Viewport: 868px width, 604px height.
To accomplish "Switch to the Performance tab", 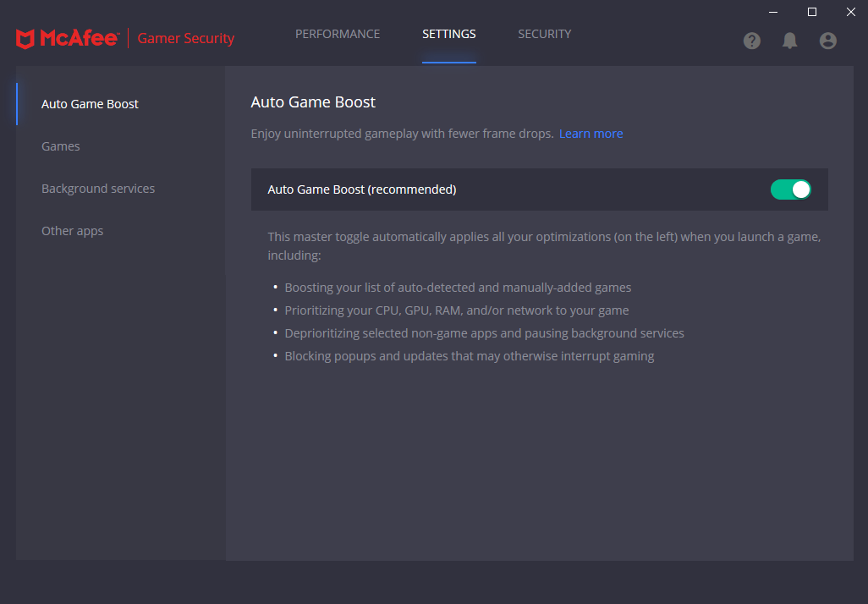I will click(x=338, y=34).
